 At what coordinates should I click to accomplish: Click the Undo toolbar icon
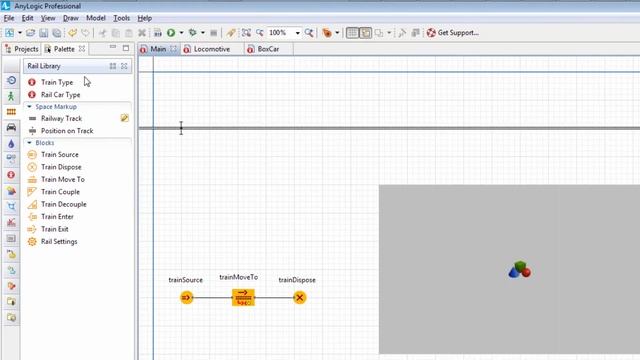coord(72,33)
